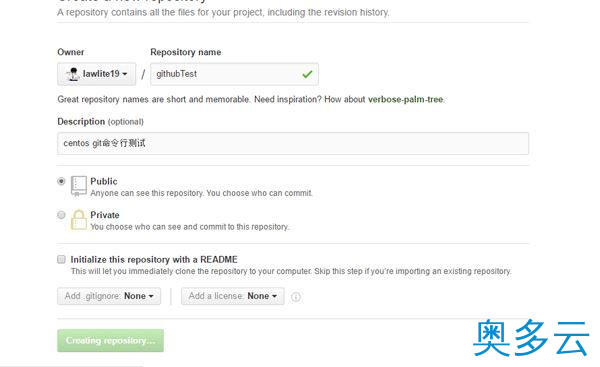This screenshot has height=367, width=600.
Task: Click the Public repository book icon
Action: (79, 186)
